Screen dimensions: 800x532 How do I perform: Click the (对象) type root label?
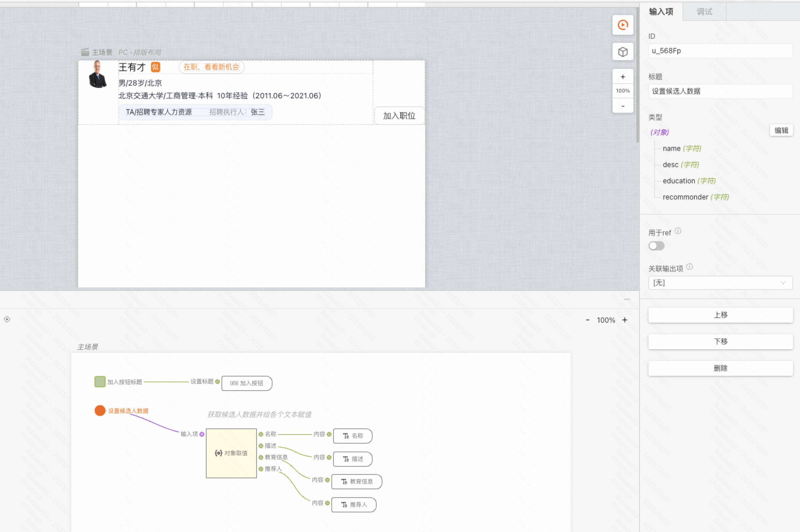point(659,132)
